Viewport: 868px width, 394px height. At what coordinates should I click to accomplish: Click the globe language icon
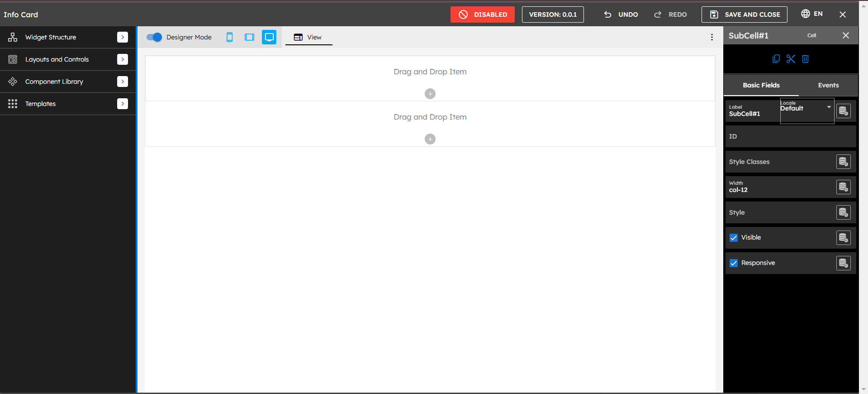(x=806, y=14)
